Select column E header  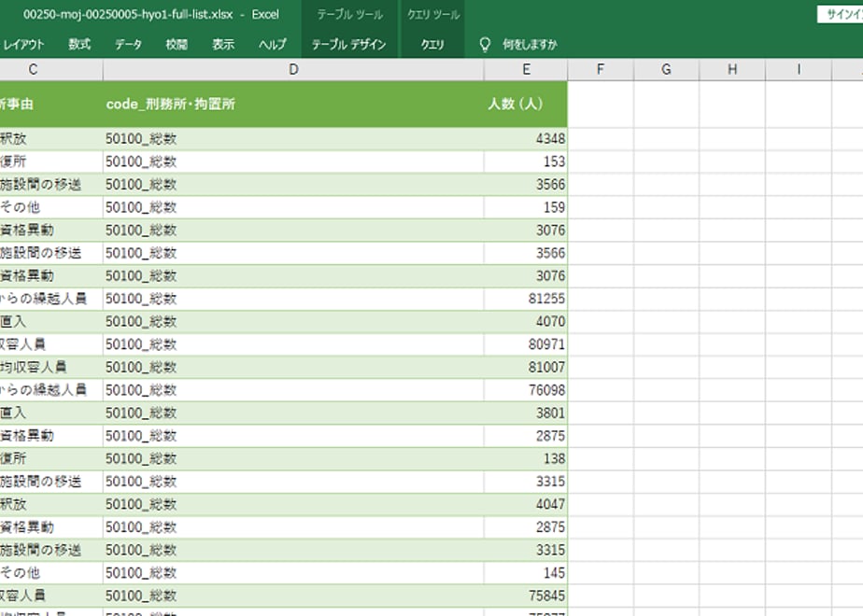click(x=526, y=70)
